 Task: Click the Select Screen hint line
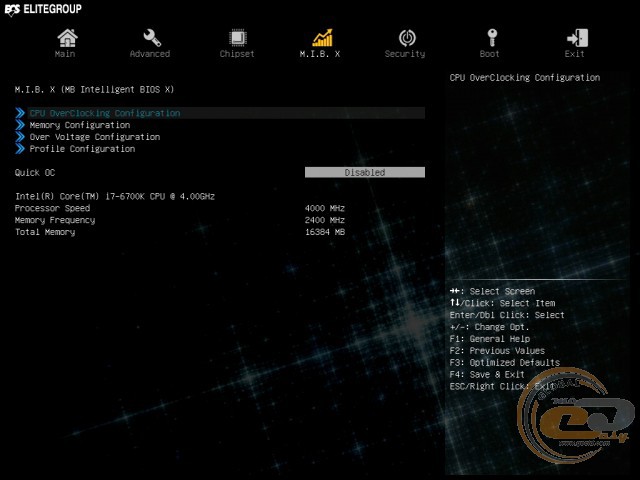coord(492,291)
